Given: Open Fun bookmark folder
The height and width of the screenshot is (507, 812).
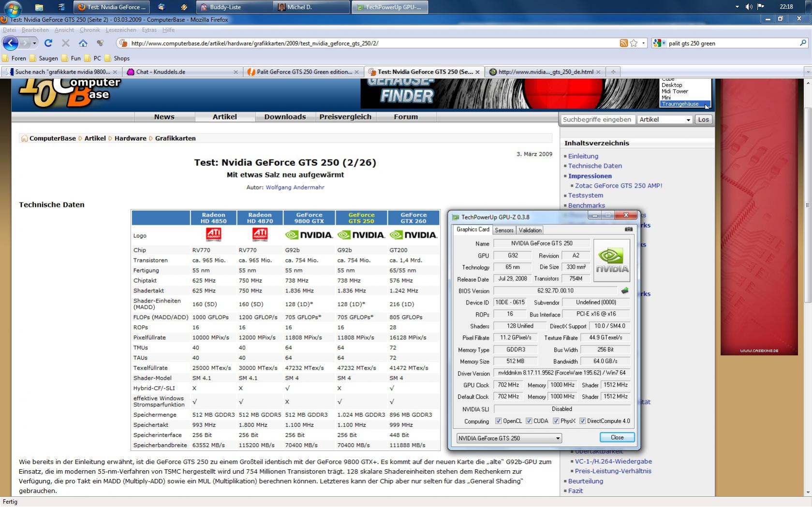Looking at the screenshot, I should (x=71, y=58).
